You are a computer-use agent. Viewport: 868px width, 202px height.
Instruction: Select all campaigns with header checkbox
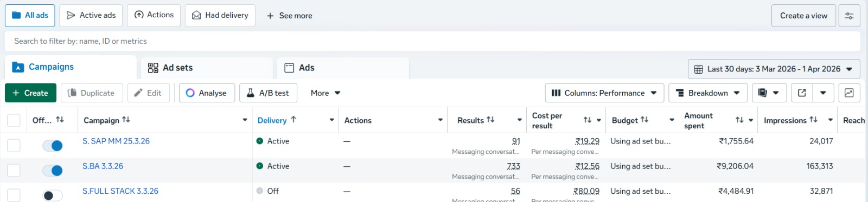14,120
